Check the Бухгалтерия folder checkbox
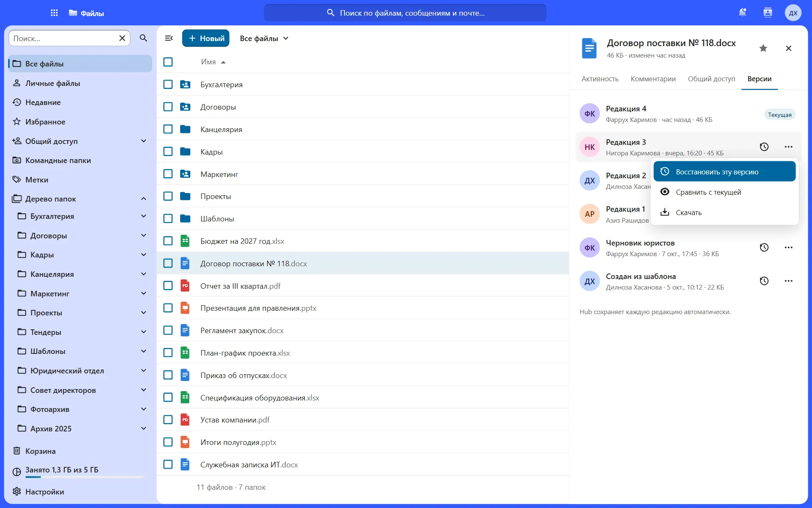 click(x=168, y=84)
